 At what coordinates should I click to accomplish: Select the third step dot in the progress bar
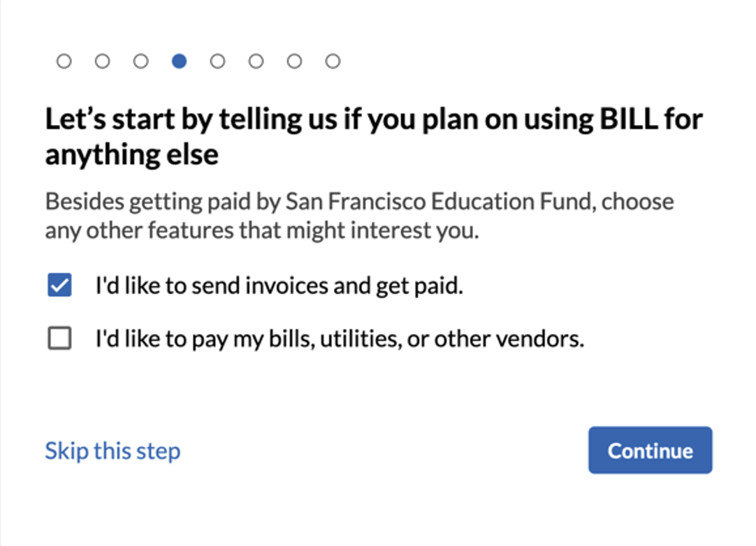(141, 61)
